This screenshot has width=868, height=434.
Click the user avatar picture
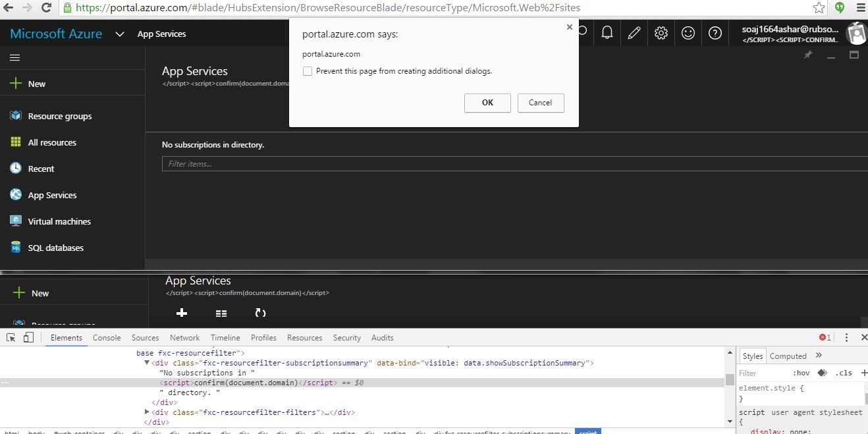pyautogui.click(x=857, y=33)
